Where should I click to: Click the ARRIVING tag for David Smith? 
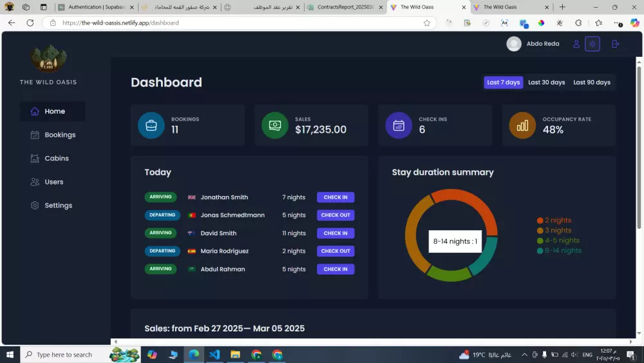[160, 233]
